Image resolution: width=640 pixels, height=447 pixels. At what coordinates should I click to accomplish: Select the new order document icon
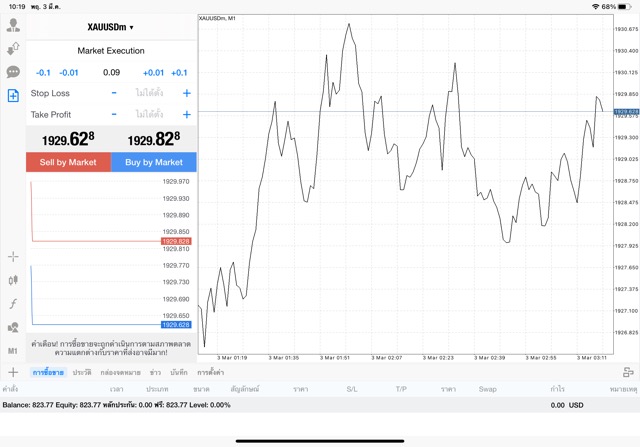(x=13, y=96)
